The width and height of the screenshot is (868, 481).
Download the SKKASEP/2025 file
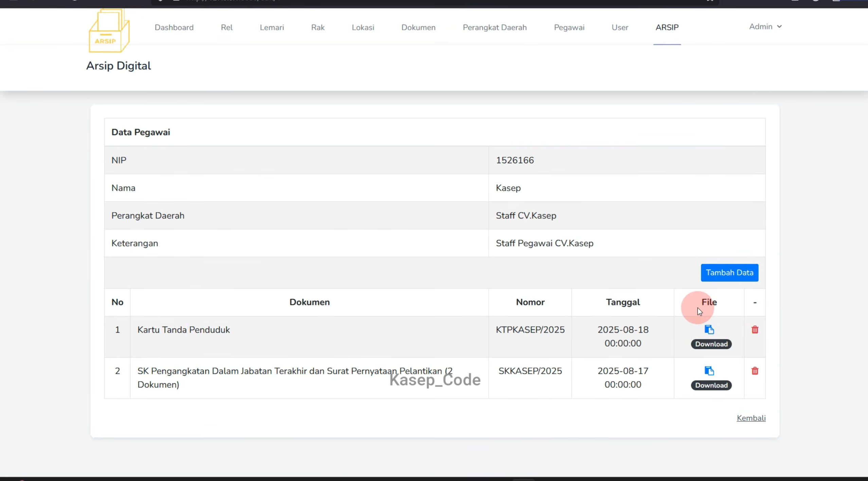pyautogui.click(x=711, y=385)
